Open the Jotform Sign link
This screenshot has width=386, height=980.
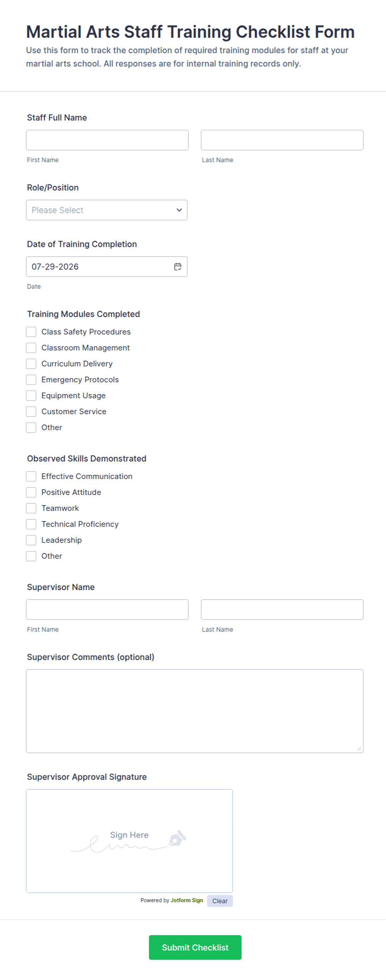187,900
